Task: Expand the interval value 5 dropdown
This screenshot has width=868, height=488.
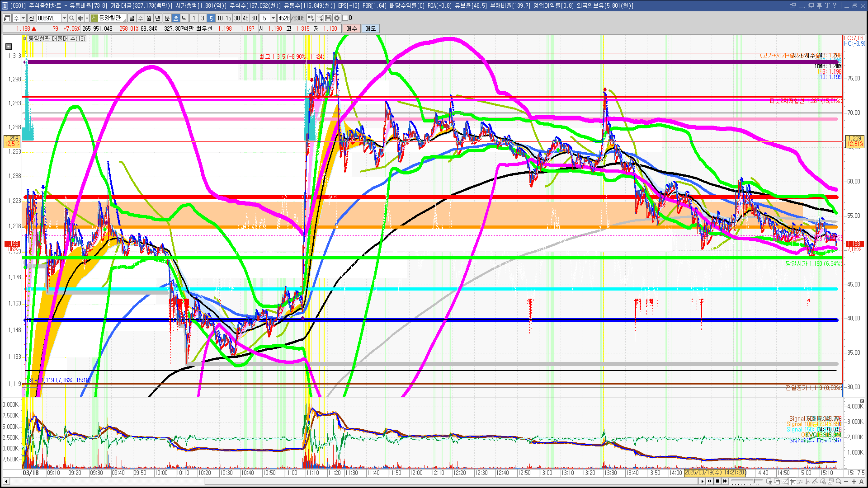Action: (x=273, y=18)
